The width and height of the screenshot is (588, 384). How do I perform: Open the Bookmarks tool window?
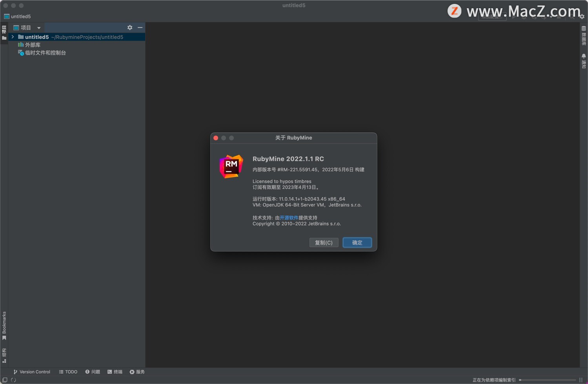pyautogui.click(x=4, y=326)
